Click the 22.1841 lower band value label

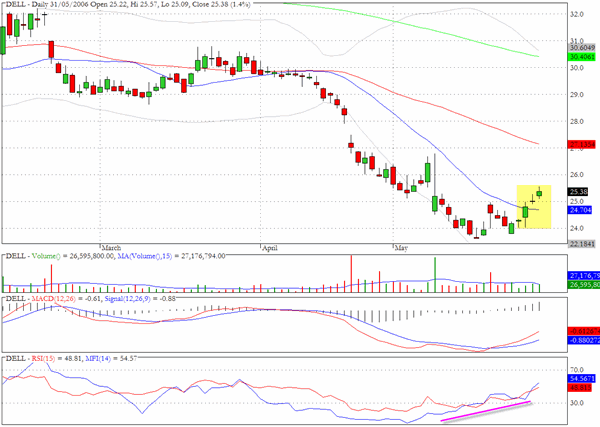click(x=582, y=244)
